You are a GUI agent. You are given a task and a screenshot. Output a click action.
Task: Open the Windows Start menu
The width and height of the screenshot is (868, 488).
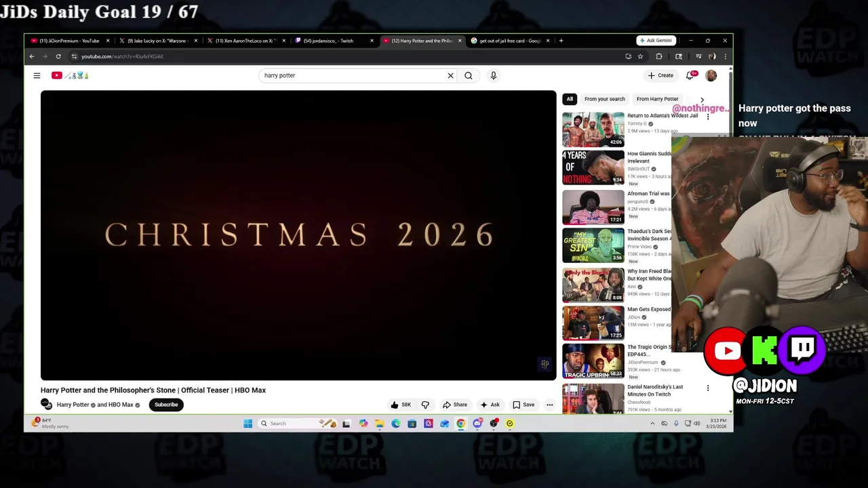tap(248, 424)
